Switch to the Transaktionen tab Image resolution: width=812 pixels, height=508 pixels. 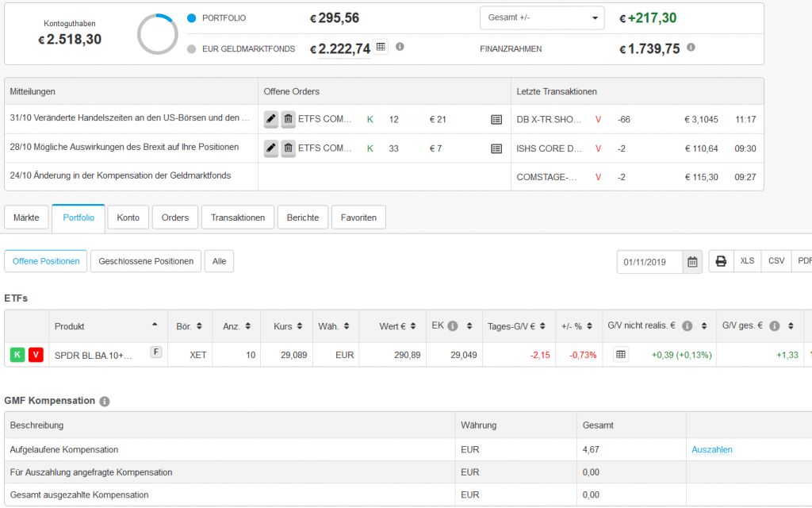point(238,217)
